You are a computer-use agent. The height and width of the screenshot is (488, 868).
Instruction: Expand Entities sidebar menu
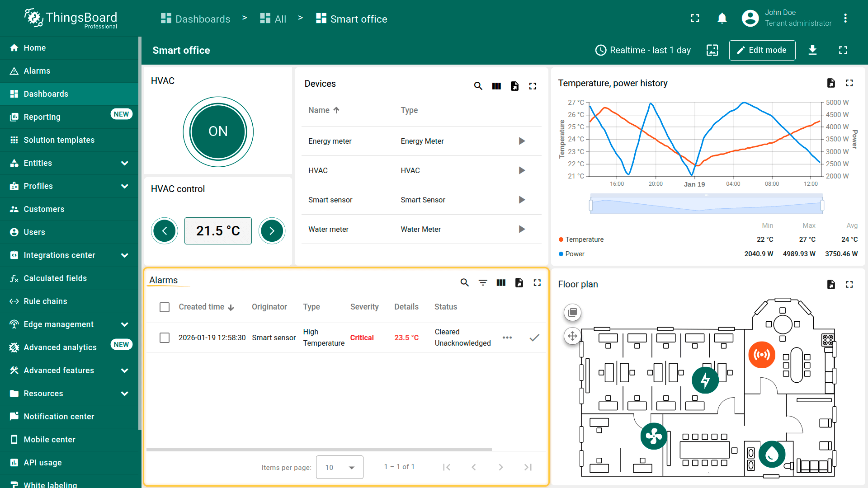pos(124,163)
